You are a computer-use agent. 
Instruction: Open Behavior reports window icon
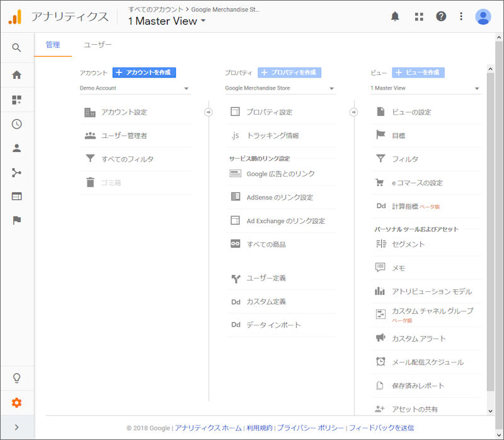click(17, 196)
